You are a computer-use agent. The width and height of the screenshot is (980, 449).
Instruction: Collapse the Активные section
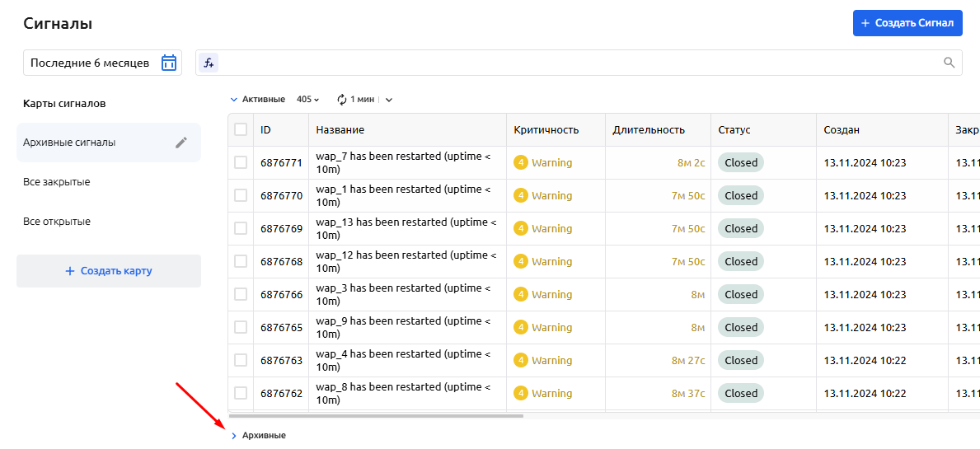click(234, 100)
